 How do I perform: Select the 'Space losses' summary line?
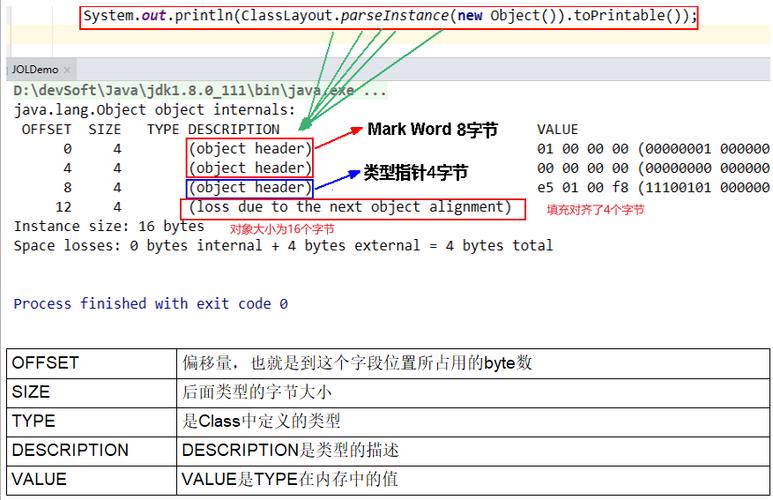(283, 246)
